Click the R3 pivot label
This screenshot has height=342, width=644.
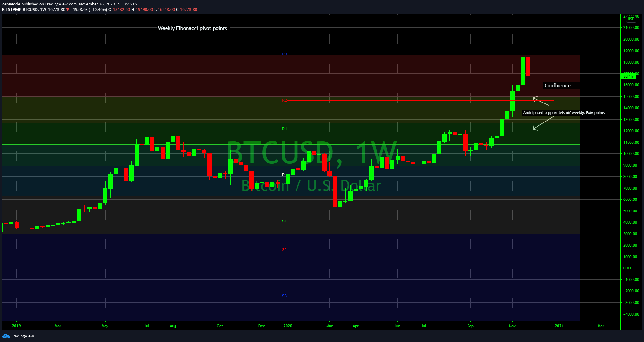coord(284,54)
